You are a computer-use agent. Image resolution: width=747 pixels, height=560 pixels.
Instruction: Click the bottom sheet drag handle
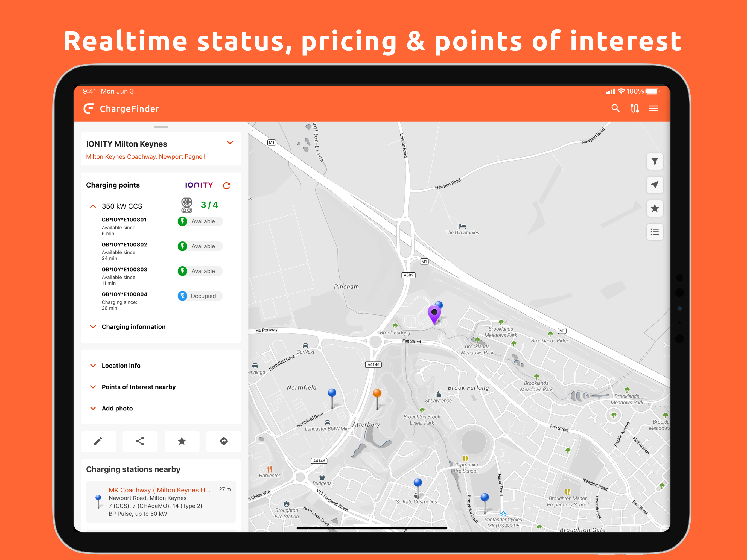161,127
